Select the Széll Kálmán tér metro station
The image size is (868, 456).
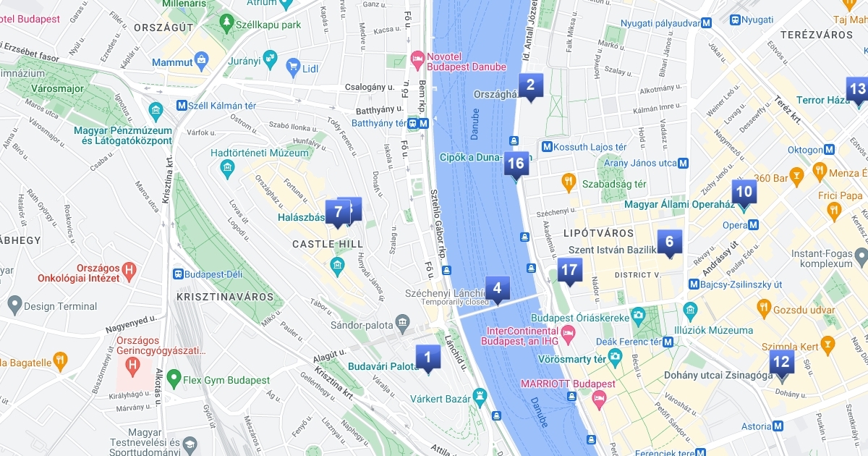pos(216,106)
